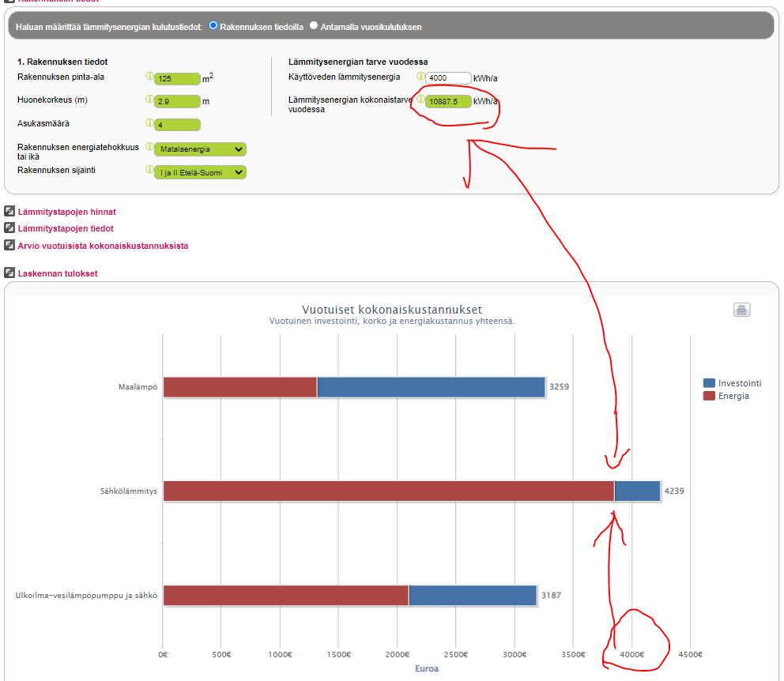Toggle the Investointi legend series
The width and height of the screenshot is (784, 681).
pos(740,383)
